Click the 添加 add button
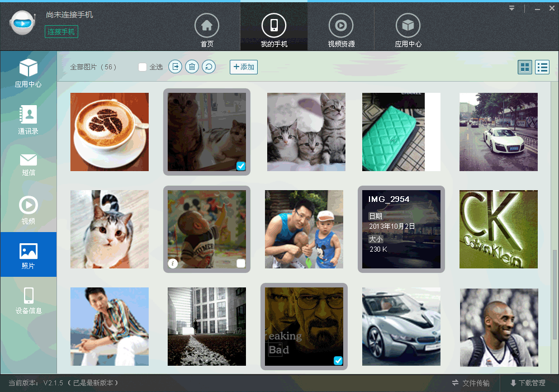The width and height of the screenshot is (559, 392). point(243,67)
